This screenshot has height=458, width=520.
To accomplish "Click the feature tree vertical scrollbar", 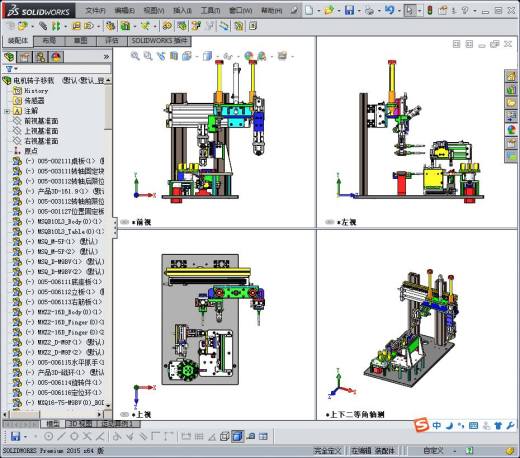I will [x=108, y=107].
